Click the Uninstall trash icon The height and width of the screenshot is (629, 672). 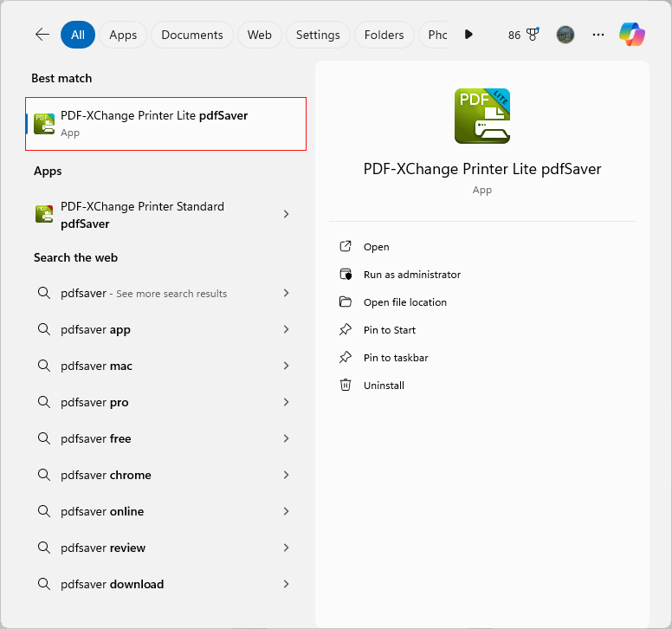[346, 386]
